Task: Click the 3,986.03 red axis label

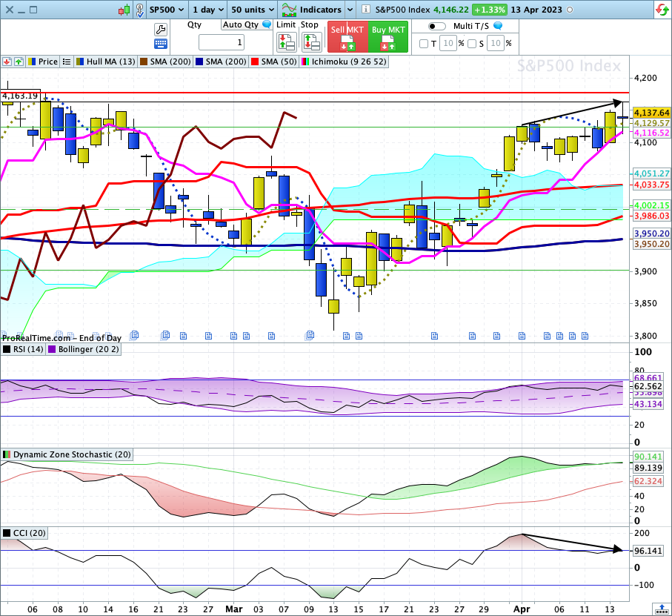Action: pos(651,216)
